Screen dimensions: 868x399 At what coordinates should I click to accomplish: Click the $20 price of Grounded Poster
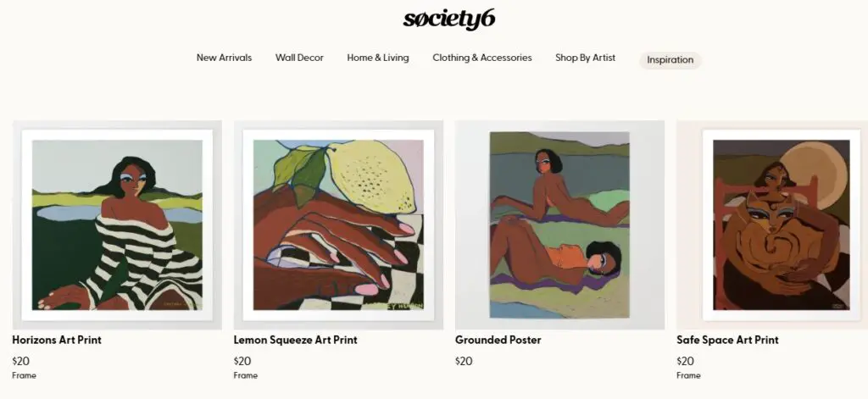click(x=464, y=362)
